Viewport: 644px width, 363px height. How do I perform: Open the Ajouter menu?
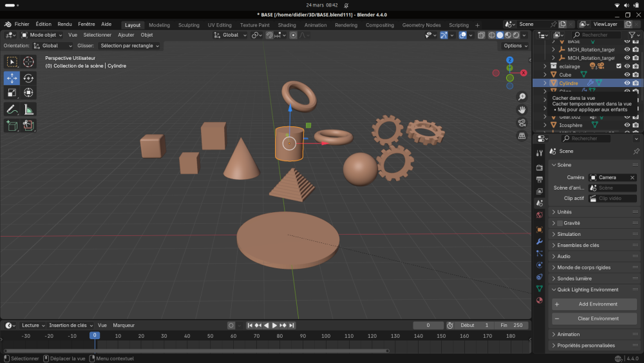(x=126, y=35)
